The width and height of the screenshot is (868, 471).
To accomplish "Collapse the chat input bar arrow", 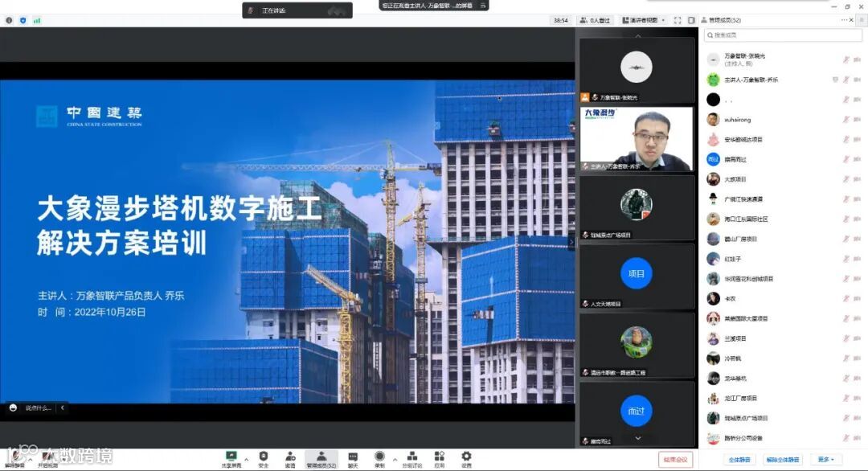I will click(x=62, y=408).
